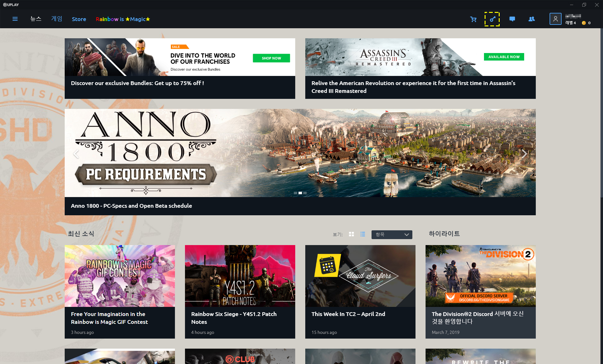Image resolution: width=603 pixels, height=364 pixels.
Task: Click the key activation icon
Action: point(492,19)
